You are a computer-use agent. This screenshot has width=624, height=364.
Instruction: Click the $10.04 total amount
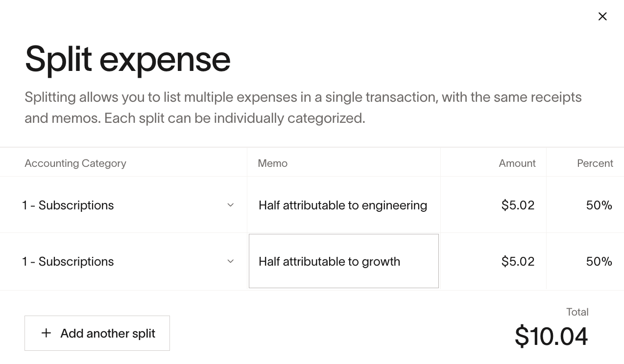552,337
